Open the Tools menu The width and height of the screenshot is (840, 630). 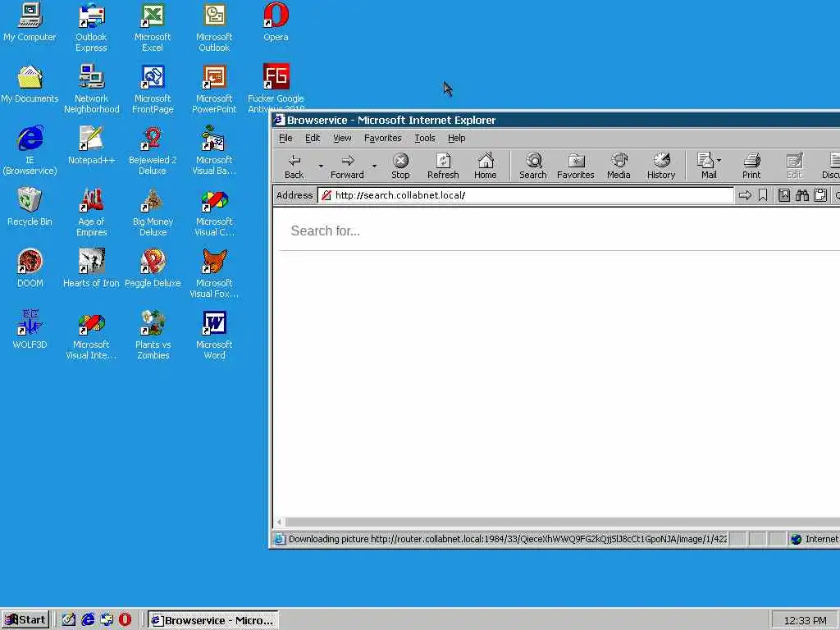[425, 138]
